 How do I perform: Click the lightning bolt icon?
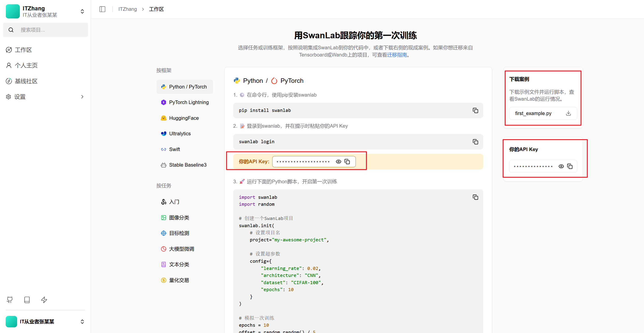click(44, 300)
